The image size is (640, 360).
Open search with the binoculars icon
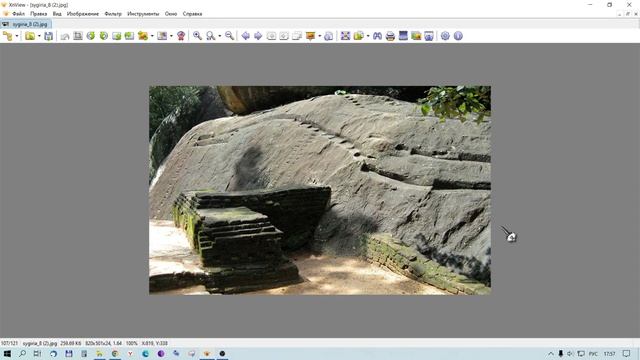click(x=378, y=36)
